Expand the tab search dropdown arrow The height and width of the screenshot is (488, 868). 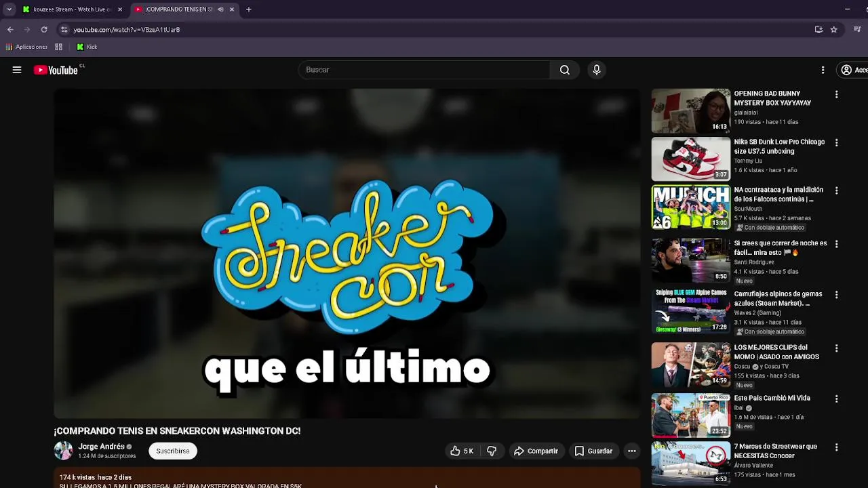[9, 9]
